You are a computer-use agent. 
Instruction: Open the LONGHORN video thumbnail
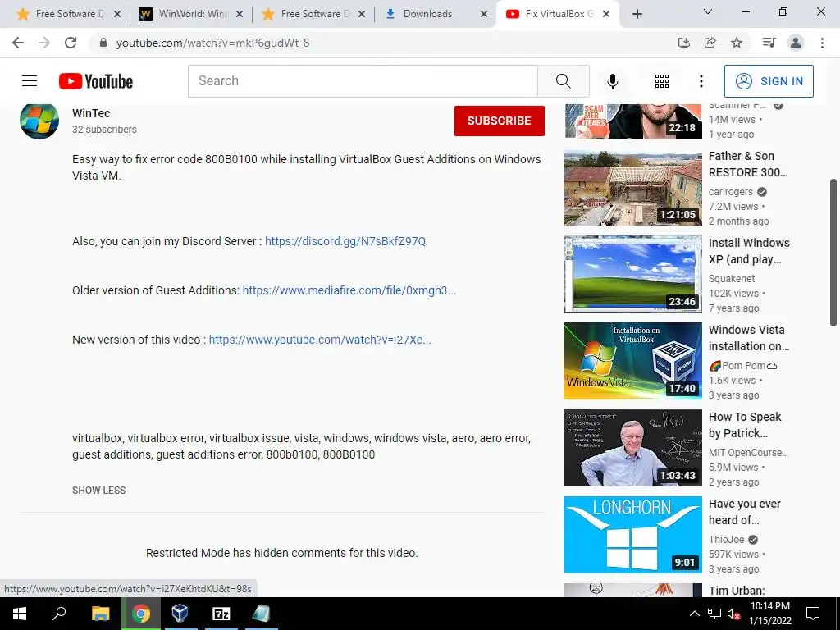[632, 535]
